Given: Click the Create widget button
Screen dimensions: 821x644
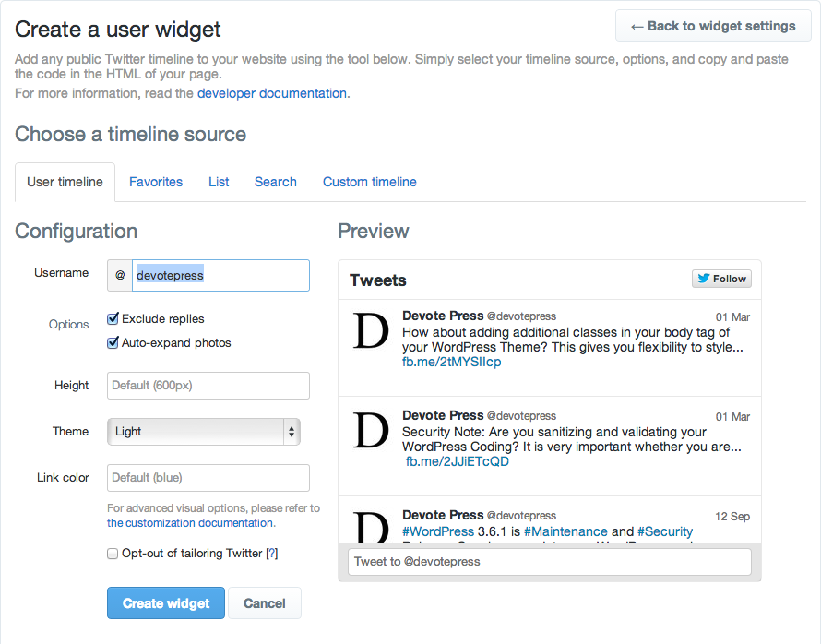Looking at the screenshot, I should pos(166,603).
